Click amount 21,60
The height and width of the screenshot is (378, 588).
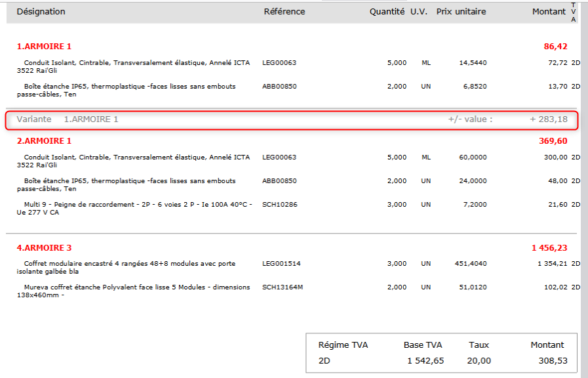pos(558,205)
